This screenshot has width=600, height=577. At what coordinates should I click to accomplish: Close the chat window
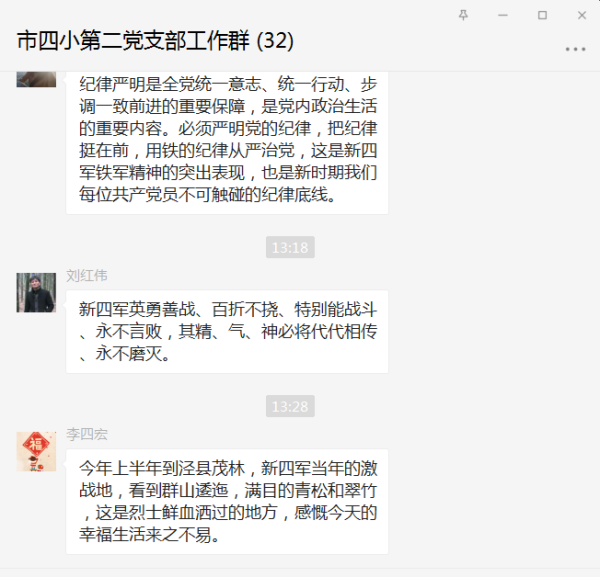582,15
